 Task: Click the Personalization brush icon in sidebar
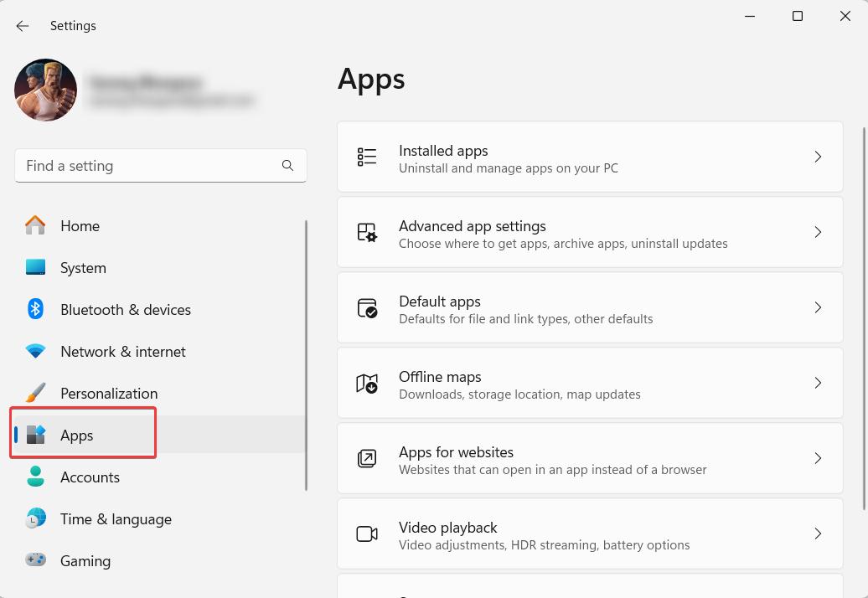(35, 393)
